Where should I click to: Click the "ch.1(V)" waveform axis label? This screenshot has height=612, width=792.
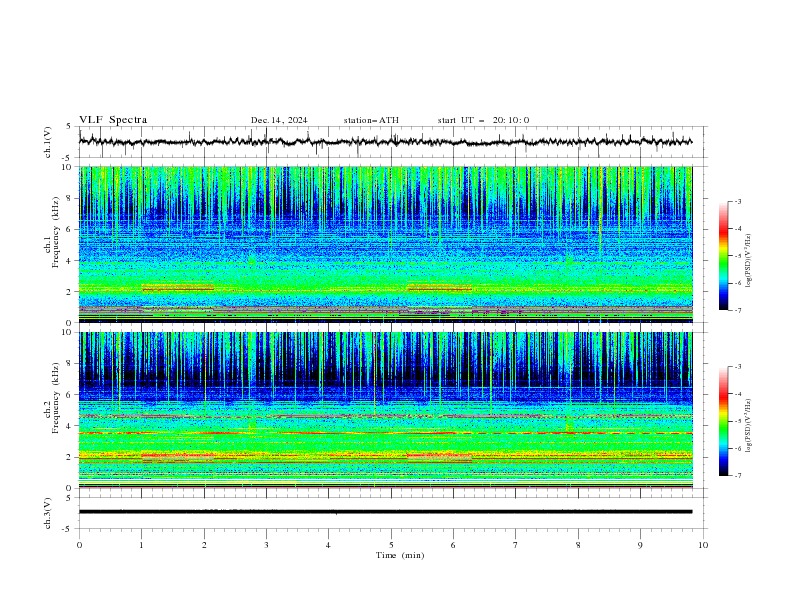(48, 142)
